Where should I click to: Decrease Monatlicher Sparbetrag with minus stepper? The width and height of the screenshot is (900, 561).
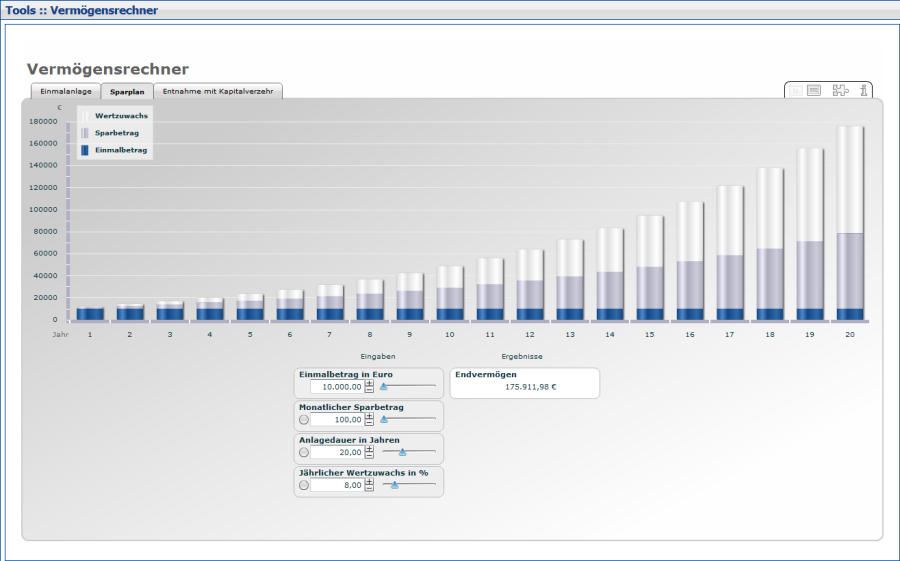click(x=369, y=423)
